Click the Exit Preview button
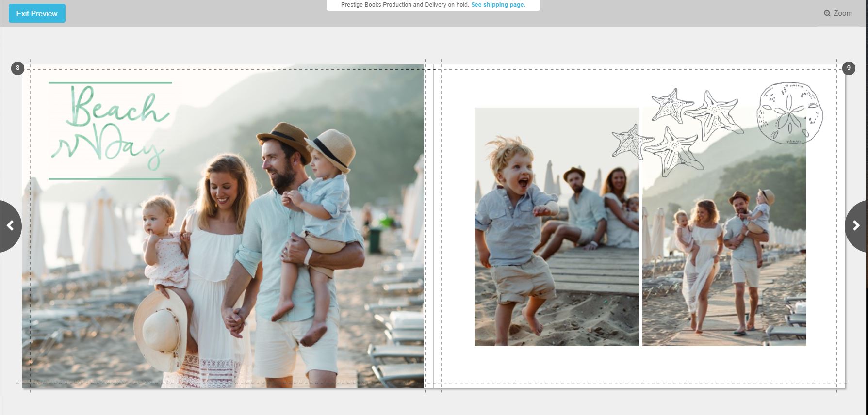This screenshot has height=415, width=868. pyautogui.click(x=37, y=14)
